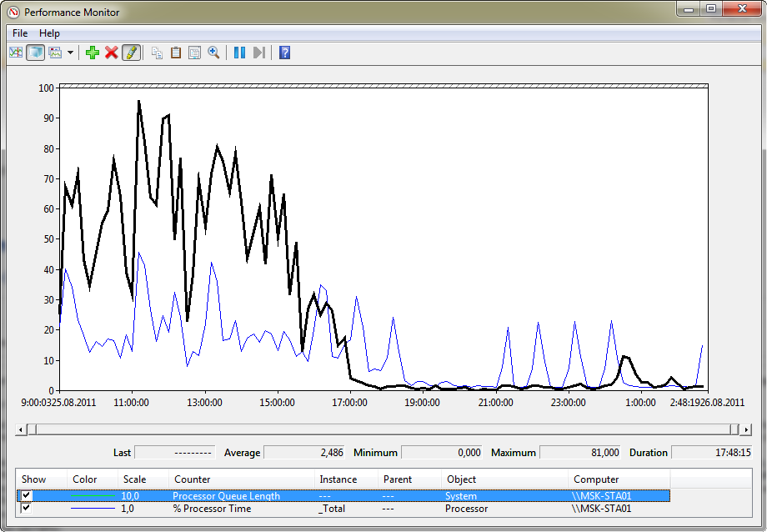Click the View Current Activity icon
The width and height of the screenshot is (767, 532).
16,53
